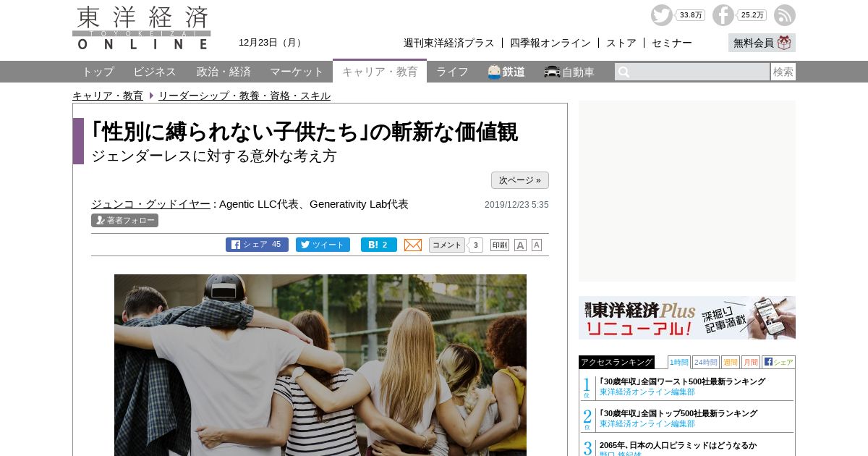Click the gift icon beside 無料会員
Screen dimensions: 868x456
(x=784, y=43)
